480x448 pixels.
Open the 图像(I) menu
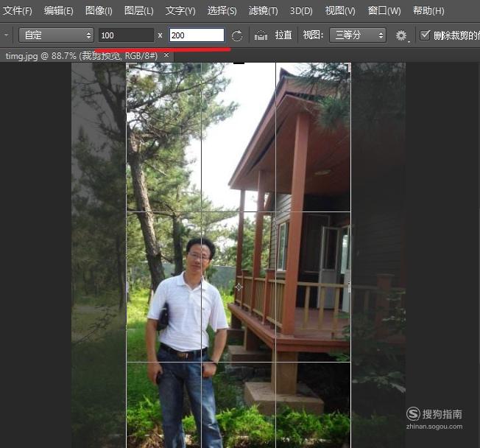[x=99, y=11]
